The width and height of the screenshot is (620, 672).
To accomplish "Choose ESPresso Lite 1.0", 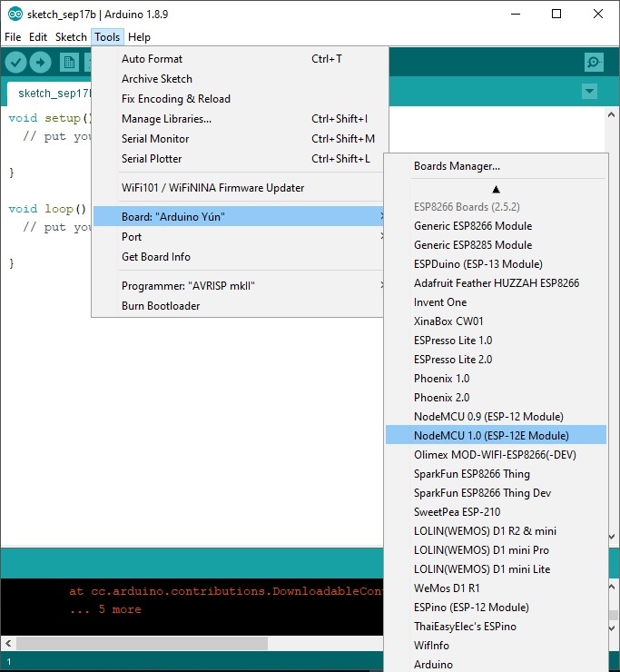I will click(496, 341).
